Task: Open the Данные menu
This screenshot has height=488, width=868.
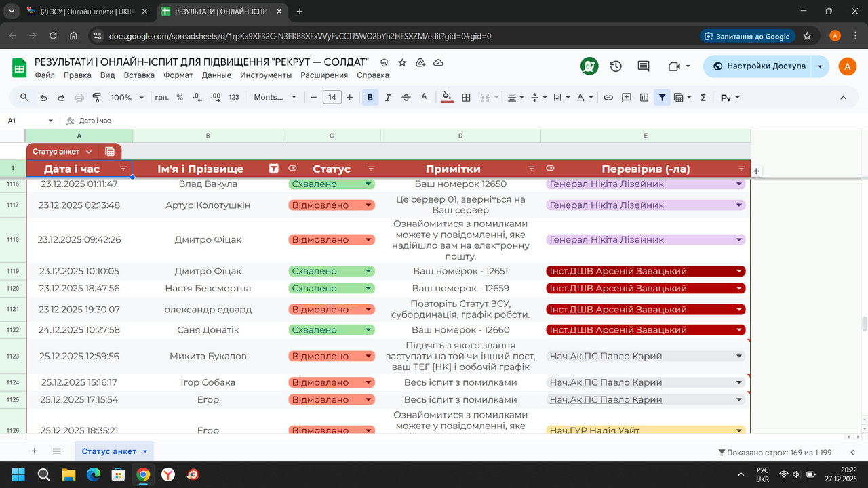Action: (x=216, y=75)
